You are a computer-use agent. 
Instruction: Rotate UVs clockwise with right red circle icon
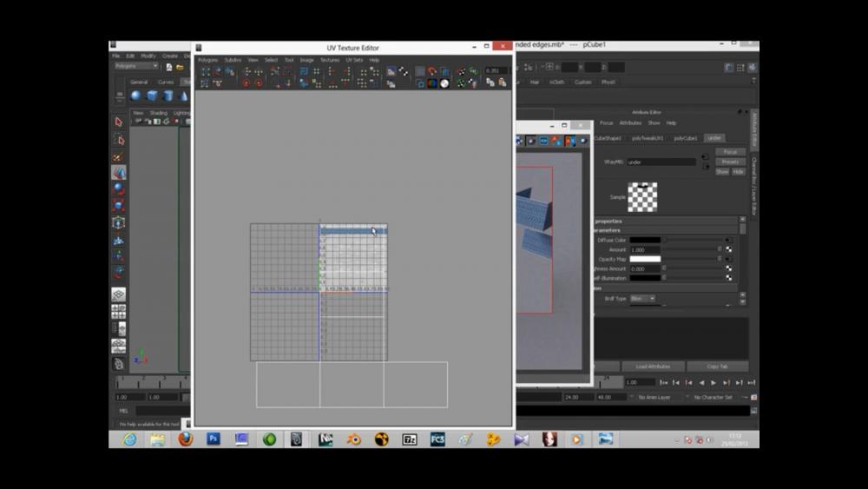(258, 83)
